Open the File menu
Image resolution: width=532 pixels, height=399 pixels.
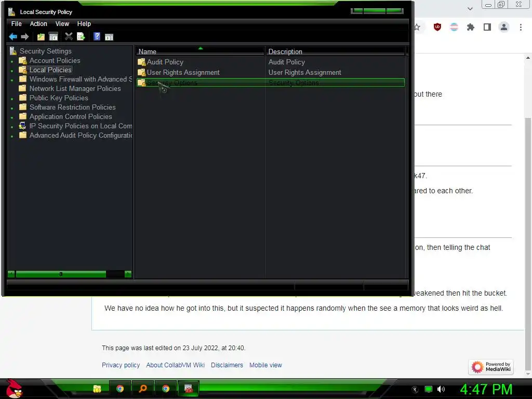(x=16, y=24)
